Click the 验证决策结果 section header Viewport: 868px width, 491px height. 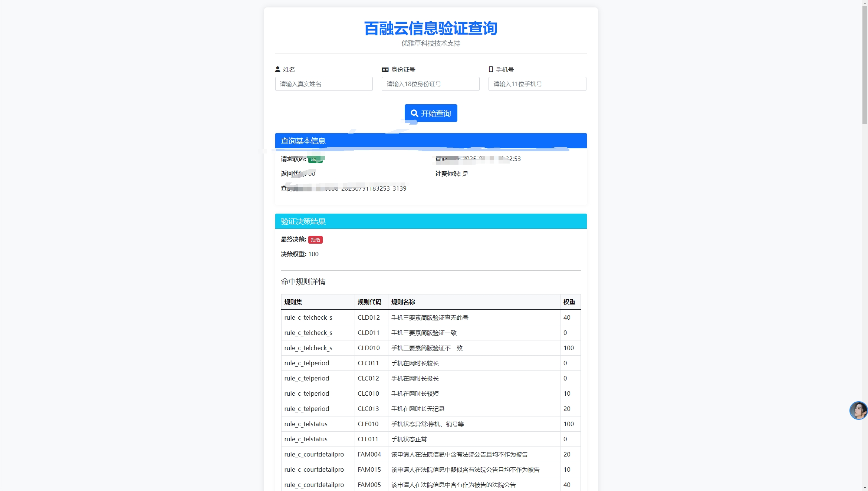tap(430, 221)
